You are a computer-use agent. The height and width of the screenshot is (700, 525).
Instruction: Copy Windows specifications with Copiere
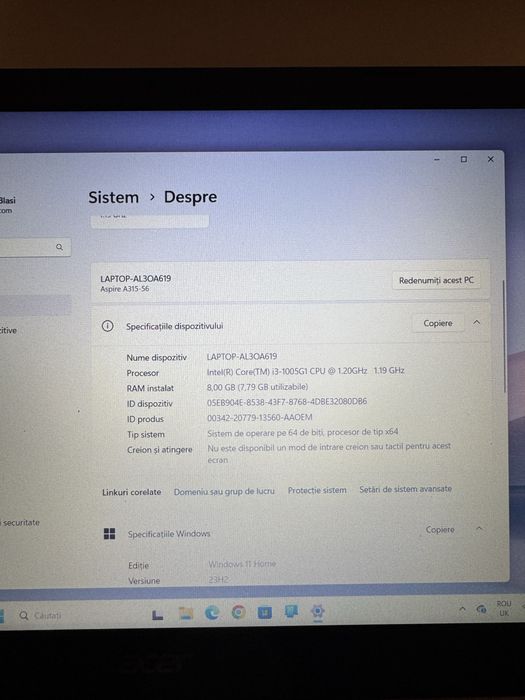point(440,529)
